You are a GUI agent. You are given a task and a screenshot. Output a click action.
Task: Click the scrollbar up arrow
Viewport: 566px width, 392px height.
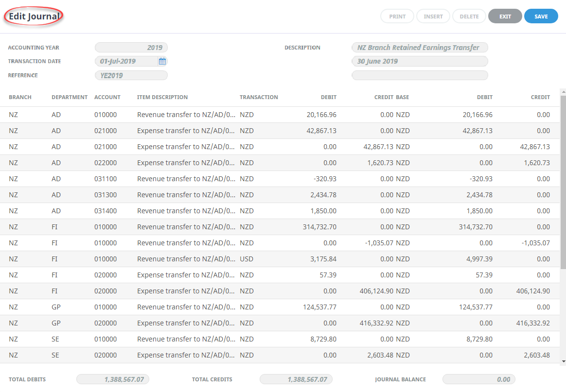pyautogui.click(x=564, y=92)
